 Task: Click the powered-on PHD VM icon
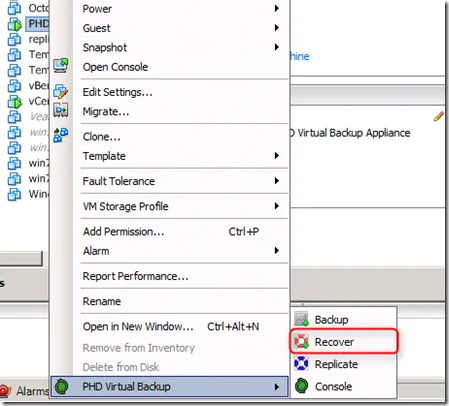pyautogui.click(x=14, y=24)
